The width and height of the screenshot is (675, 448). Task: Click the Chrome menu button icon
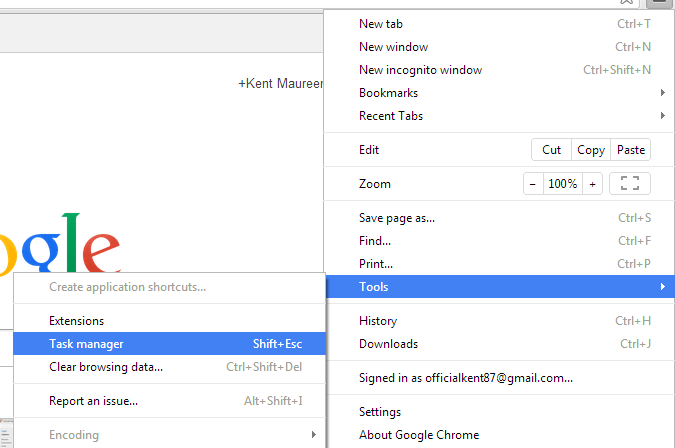tap(660, 3)
